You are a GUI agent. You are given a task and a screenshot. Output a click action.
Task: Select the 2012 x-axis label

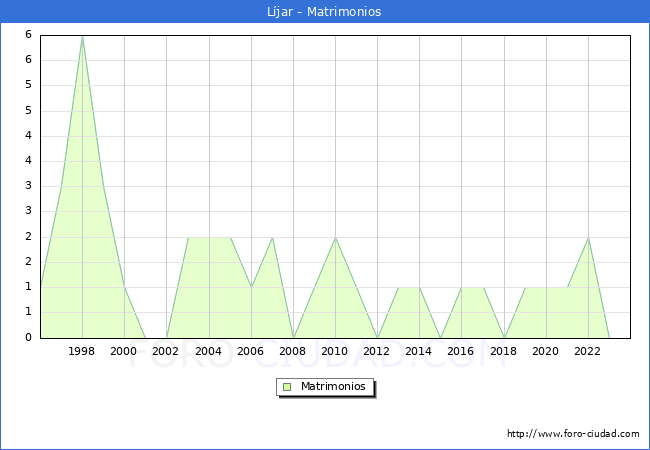377,351
